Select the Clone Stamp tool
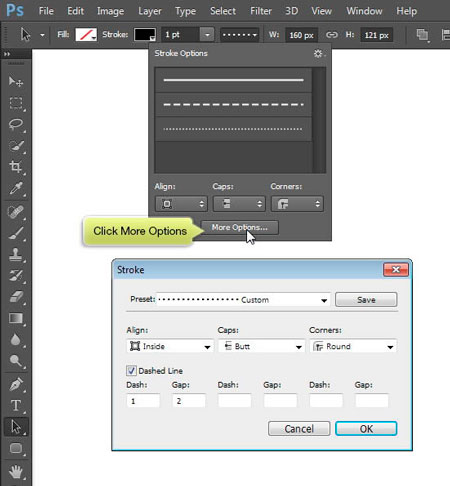This screenshot has height=486, width=450. (16, 254)
